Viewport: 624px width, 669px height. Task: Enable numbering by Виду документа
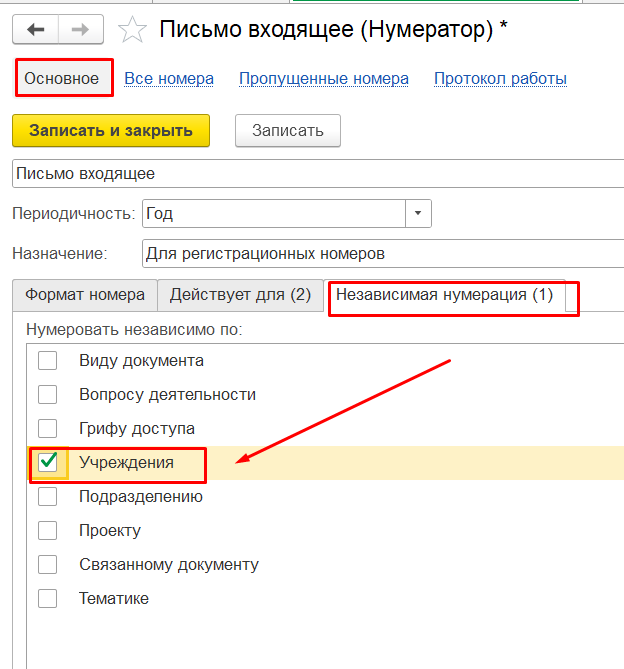click(47, 361)
